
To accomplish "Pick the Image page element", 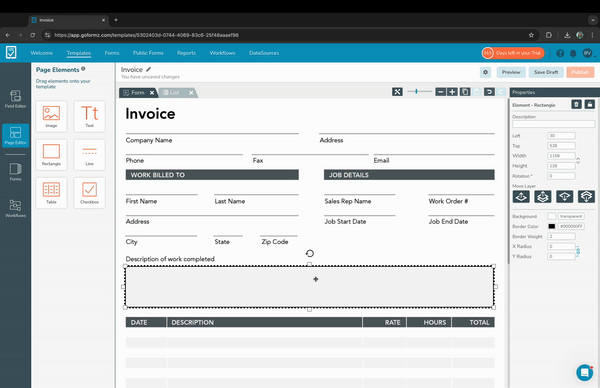I will pyautogui.click(x=51, y=116).
